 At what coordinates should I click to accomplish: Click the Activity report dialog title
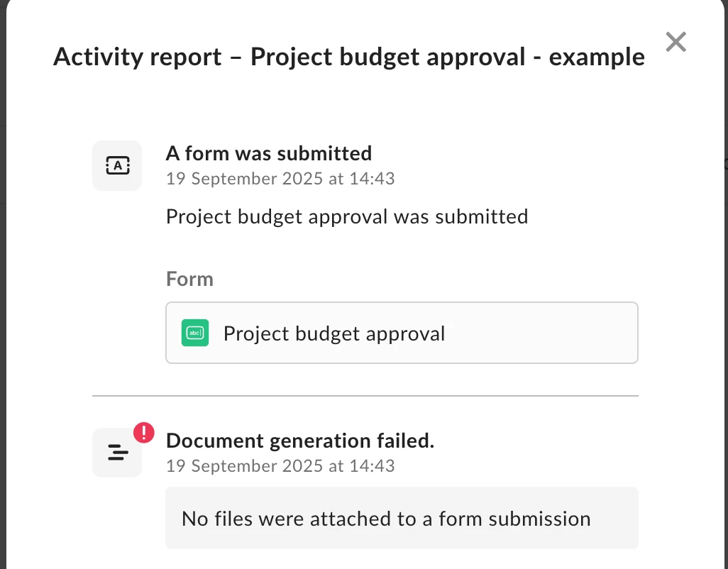348,57
